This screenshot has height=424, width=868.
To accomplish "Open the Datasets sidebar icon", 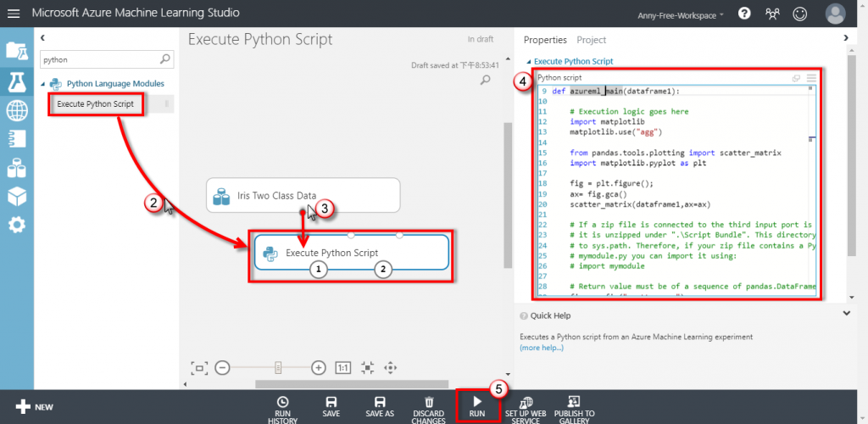I will [17, 167].
